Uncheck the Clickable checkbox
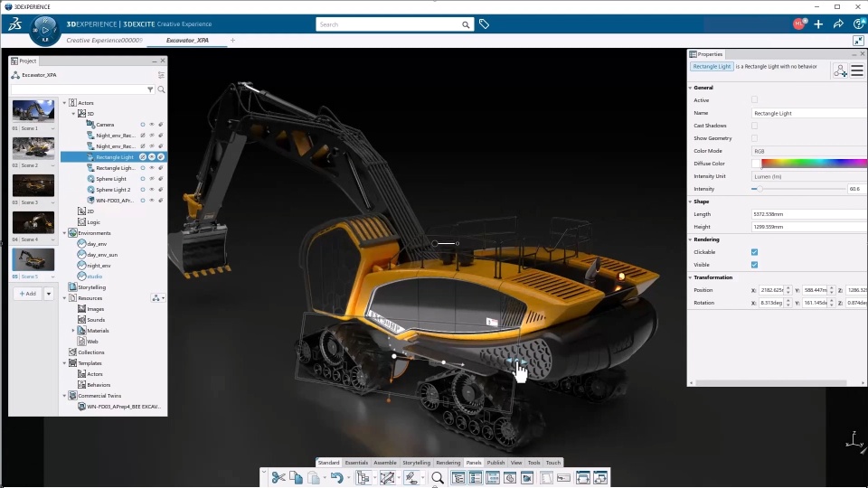This screenshot has width=868, height=488. pos(754,252)
